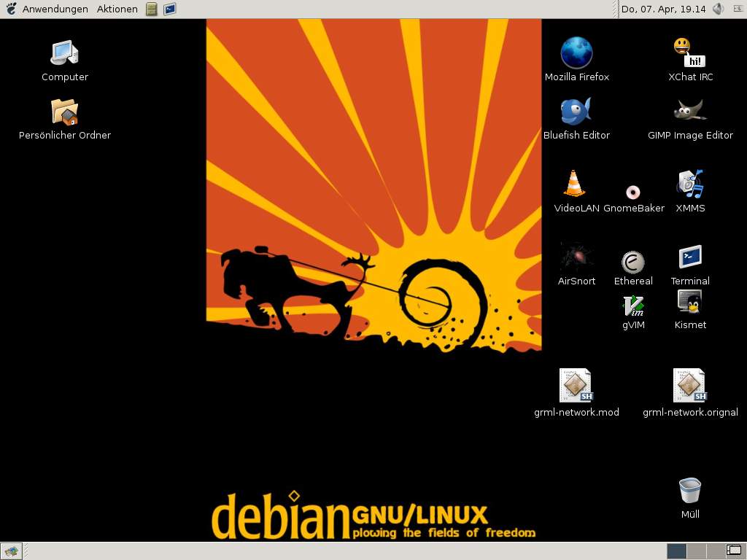Select the gVIM editor icon
747x560 pixels.
tap(633, 306)
